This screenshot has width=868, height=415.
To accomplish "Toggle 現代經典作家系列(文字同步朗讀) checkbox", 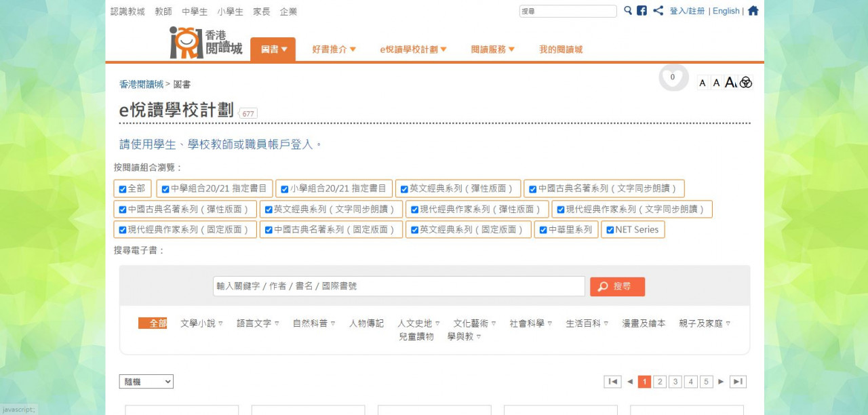I will [561, 210].
